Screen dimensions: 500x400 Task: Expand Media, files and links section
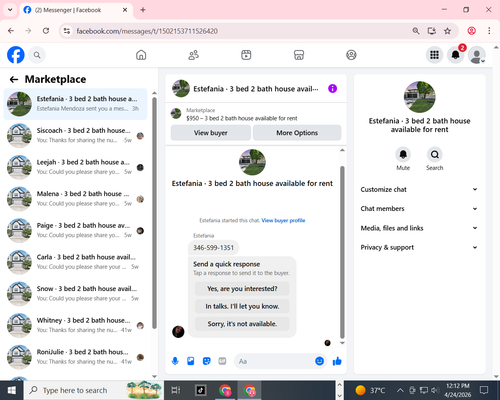[419, 228]
